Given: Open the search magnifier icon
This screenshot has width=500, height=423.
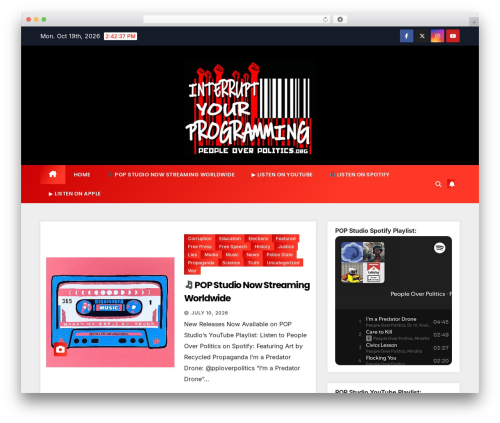Looking at the screenshot, I should [x=438, y=184].
